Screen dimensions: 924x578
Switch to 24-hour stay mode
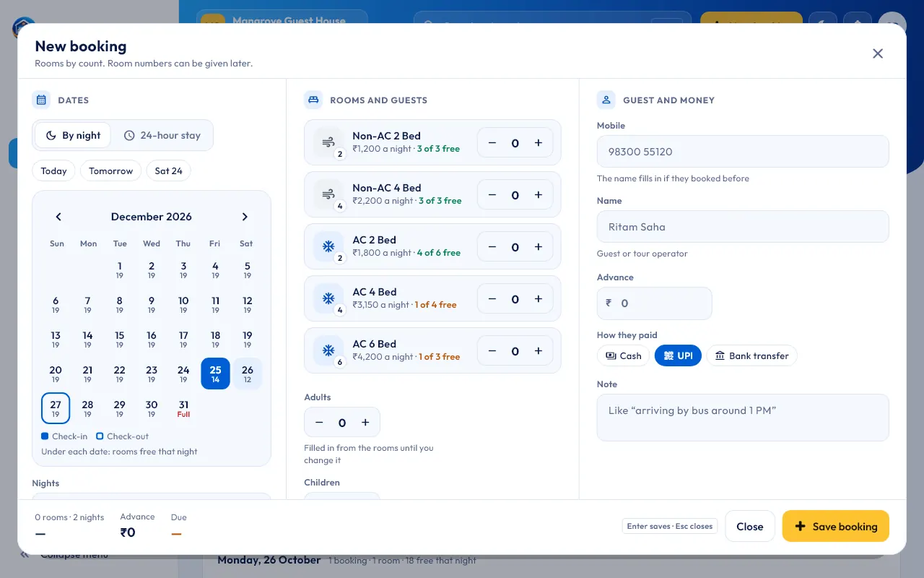(162, 135)
